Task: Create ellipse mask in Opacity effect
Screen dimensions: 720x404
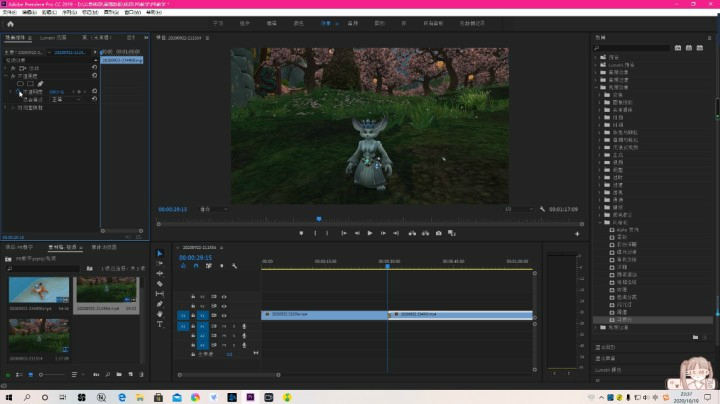Action: [x=20, y=84]
